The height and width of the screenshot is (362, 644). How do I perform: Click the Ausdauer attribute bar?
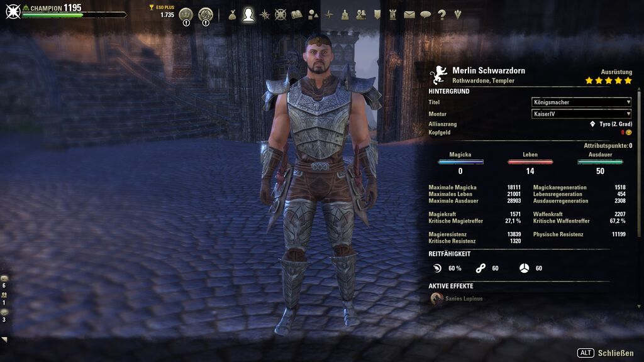coord(600,162)
